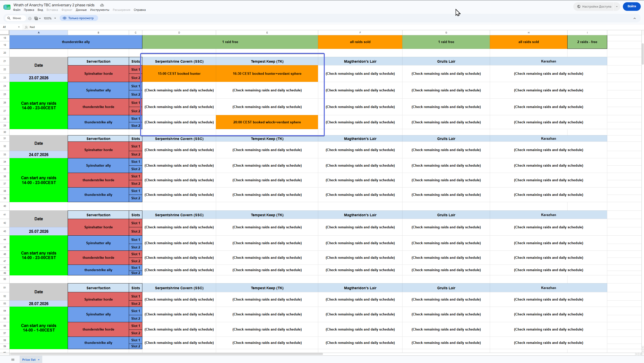The image size is (644, 363).
Task: Click 'Serpentshrine Cavern (SSC)' header in row 31
Action: 179,139
